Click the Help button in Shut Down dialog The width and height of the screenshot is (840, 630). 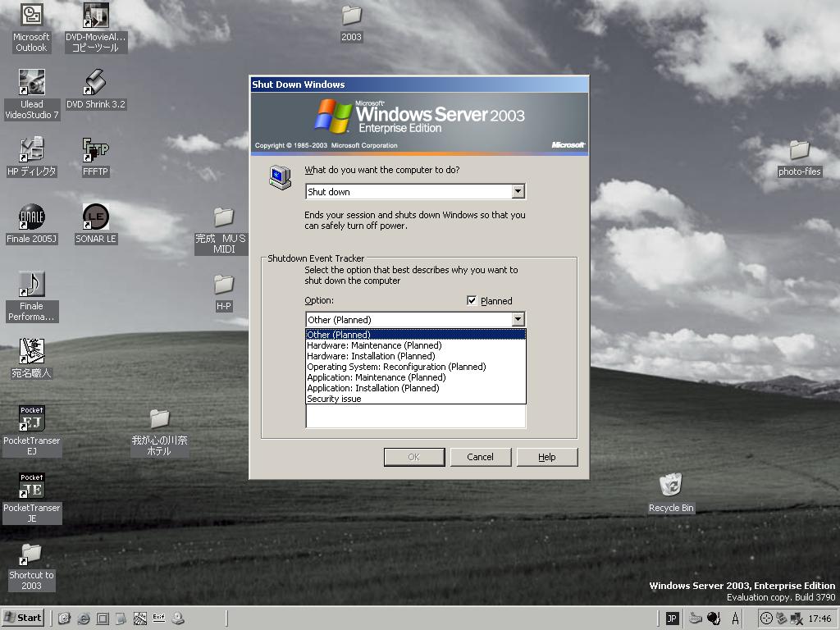click(547, 457)
